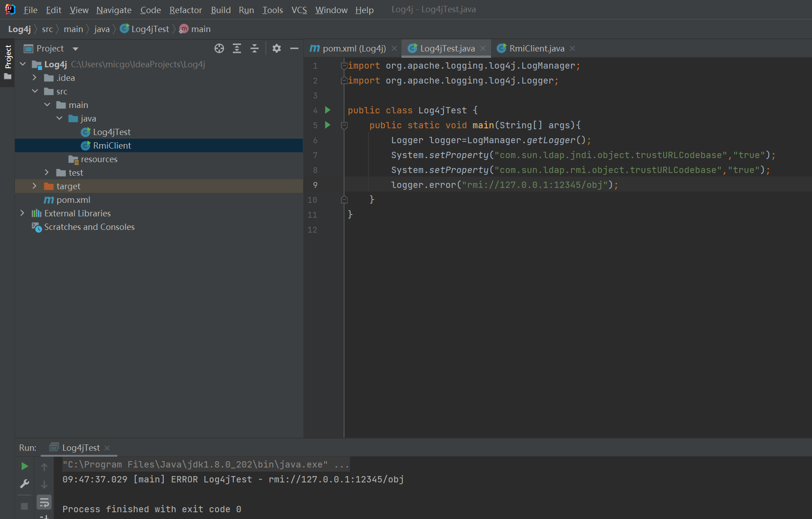This screenshot has width=812, height=519.
Task: Close the Log4jTest.java editor tab
Action: pos(483,48)
